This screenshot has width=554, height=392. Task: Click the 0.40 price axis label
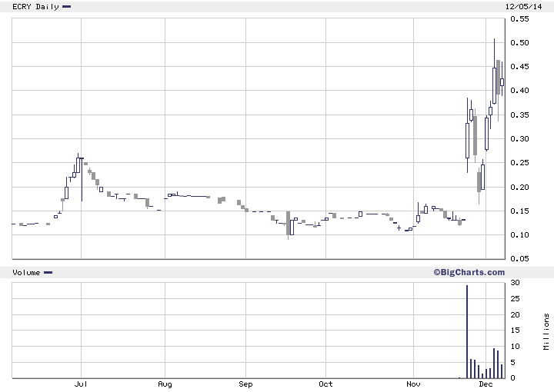coord(519,91)
